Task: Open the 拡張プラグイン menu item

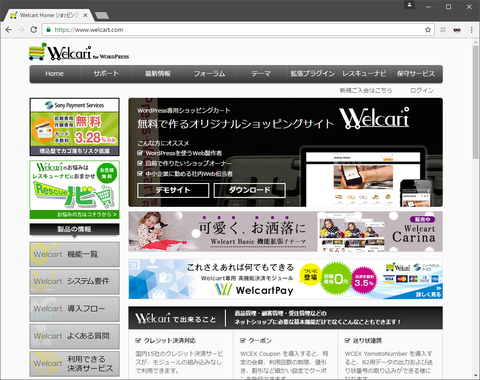Action: (x=313, y=74)
